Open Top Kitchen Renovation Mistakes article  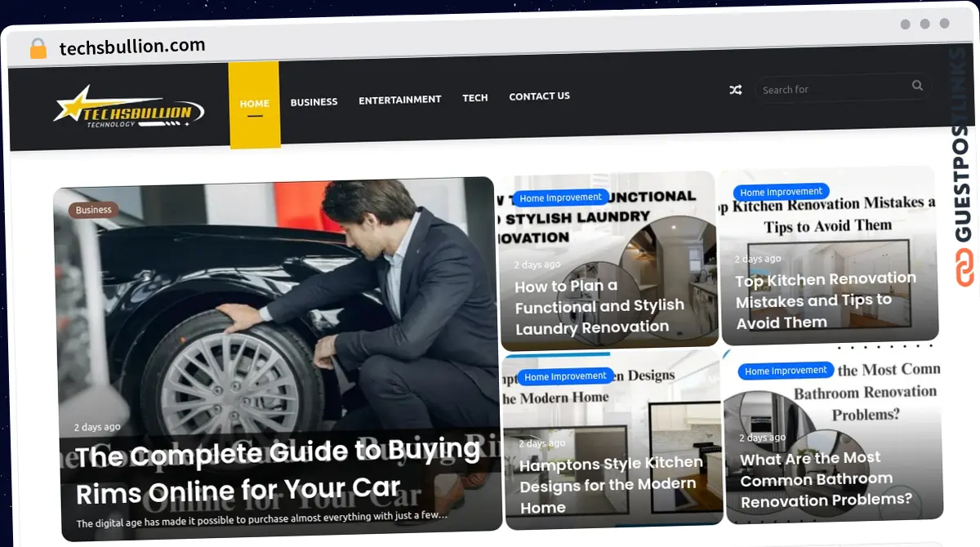click(x=825, y=300)
